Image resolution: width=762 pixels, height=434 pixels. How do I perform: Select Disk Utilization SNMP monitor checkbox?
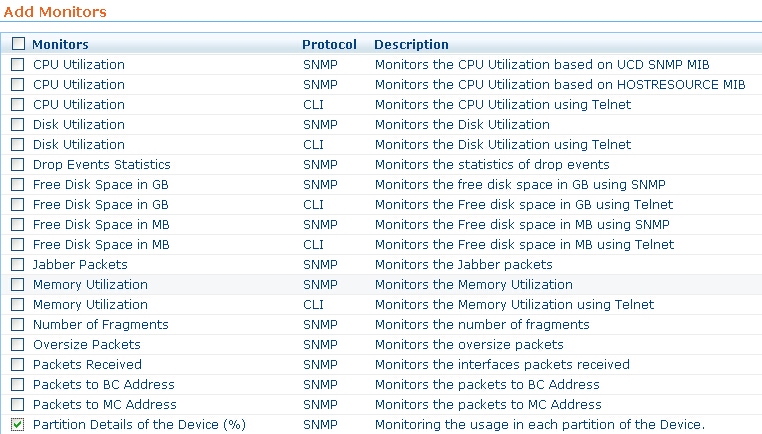pos(18,124)
